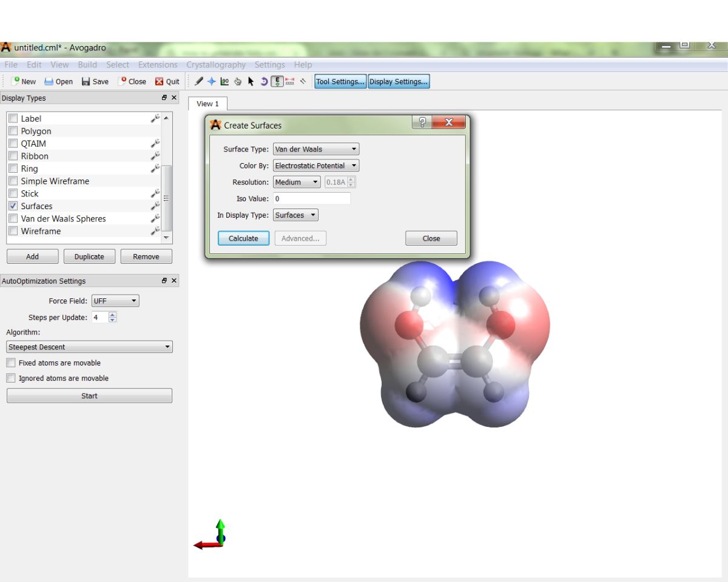
Task: Open the Edit menu
Action: pyautogui.click(x=35, y=65)
